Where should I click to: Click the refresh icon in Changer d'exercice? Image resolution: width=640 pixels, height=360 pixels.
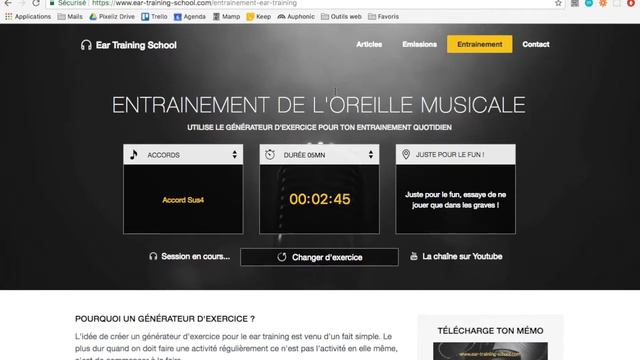click(x=282, y=257)
